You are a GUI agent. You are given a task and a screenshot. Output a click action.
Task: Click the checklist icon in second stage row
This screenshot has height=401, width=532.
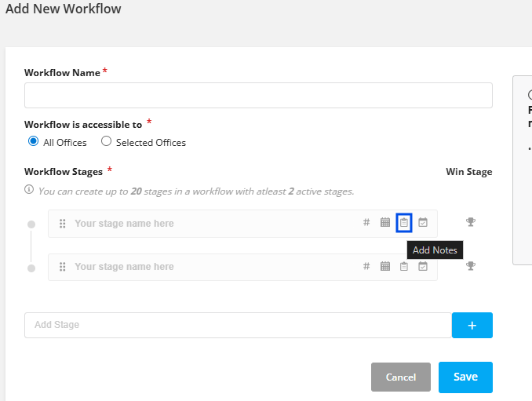pos(423,266)
